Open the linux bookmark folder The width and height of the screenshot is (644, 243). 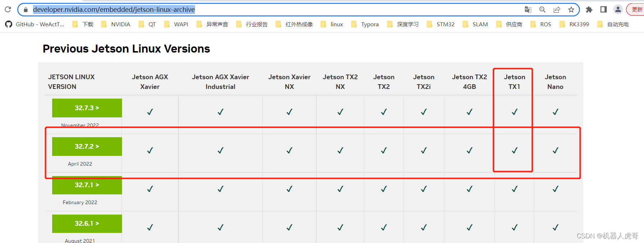(332, 24)
